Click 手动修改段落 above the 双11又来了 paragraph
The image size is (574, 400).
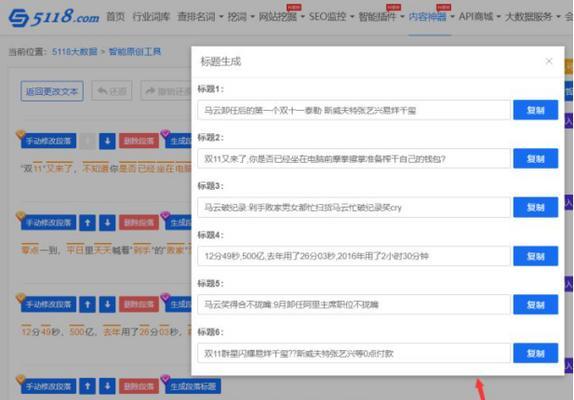[48, 141]
